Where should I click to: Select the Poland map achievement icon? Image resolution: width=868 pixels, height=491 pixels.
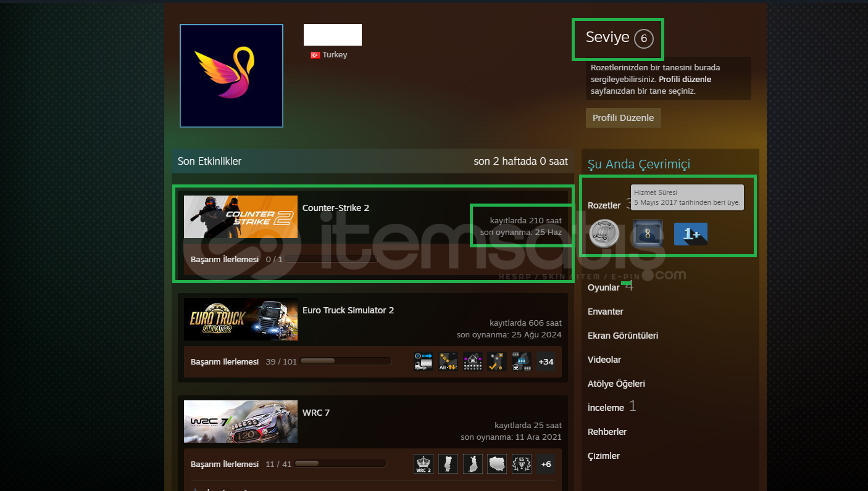pos(497,464)
